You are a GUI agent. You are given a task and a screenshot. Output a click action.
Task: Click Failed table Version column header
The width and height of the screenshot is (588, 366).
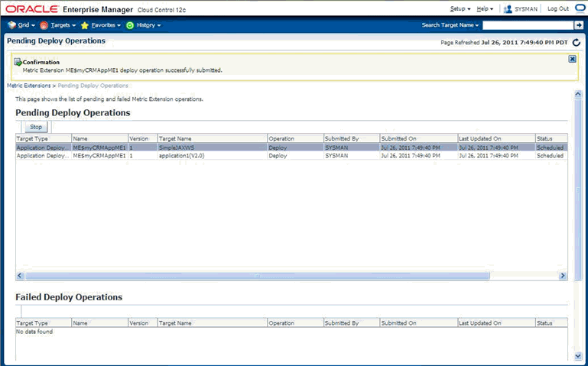coord(142,323)
